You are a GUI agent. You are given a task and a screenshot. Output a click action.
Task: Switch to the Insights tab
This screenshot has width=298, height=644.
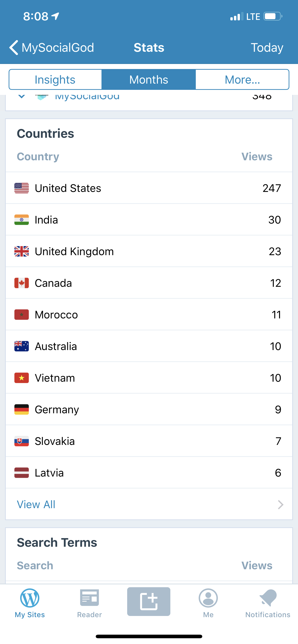[55, 80]
